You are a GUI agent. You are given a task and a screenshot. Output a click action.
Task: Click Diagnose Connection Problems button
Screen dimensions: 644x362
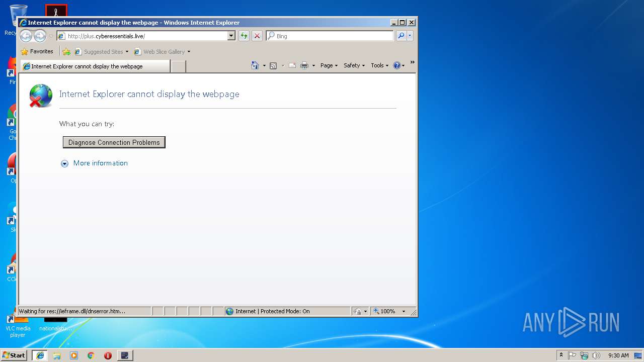coord(114,142)
